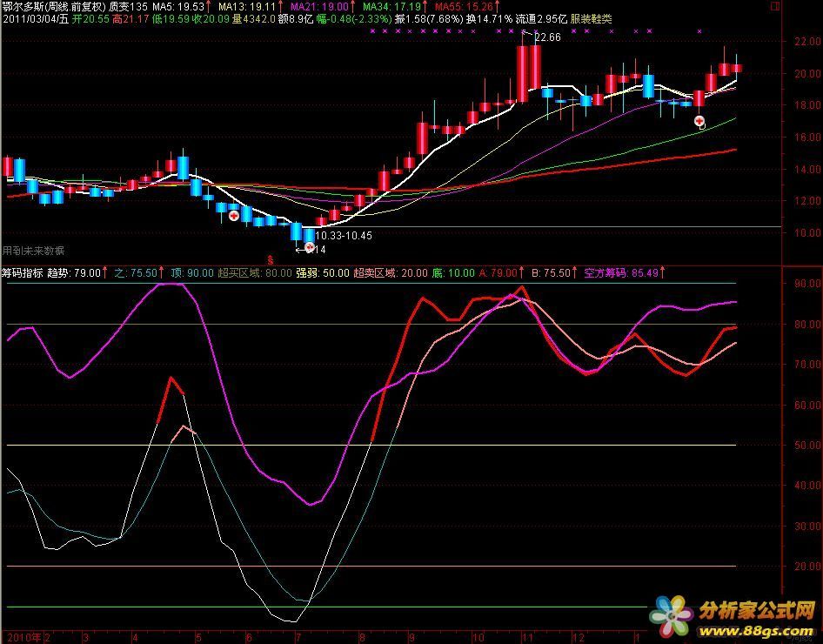Click the change 幅-0.48(-2.33%)
Screen dimensions: 823x644
point(354,19)
